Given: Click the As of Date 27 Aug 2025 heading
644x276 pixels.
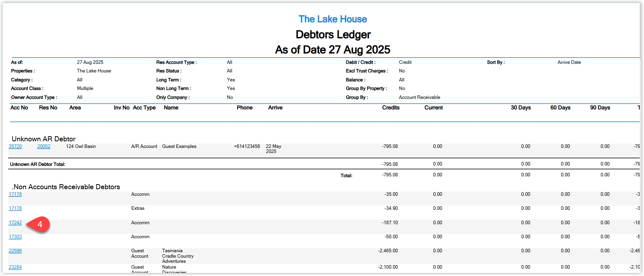Looking at the screenshot, I should coord(332,50).
